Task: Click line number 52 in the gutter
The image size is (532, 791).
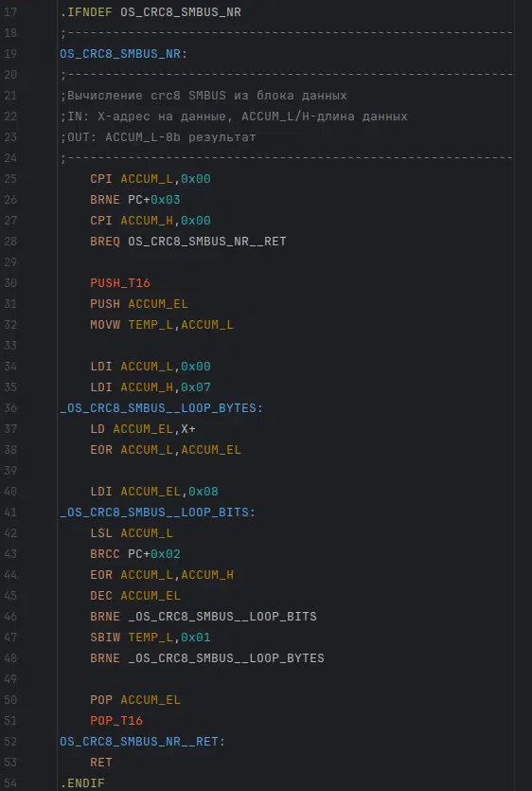Action: [x=10, y=742]
